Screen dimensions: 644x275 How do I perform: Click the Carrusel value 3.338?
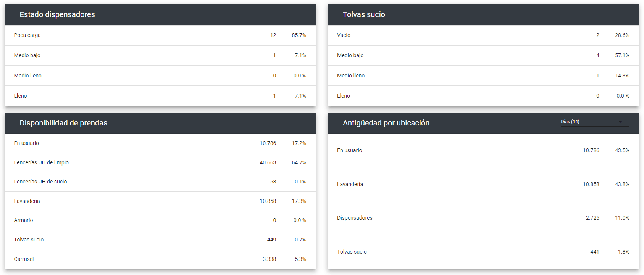tap(270, 259)
